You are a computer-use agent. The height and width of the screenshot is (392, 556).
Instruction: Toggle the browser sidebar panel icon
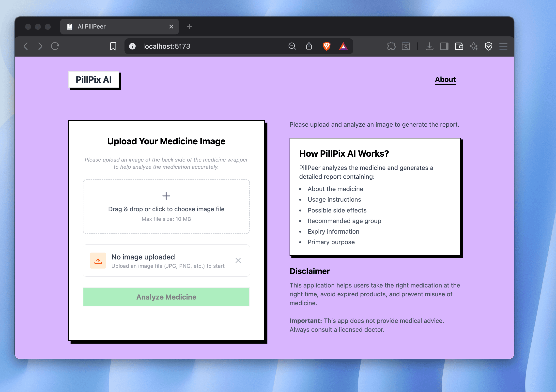point(444,46)
